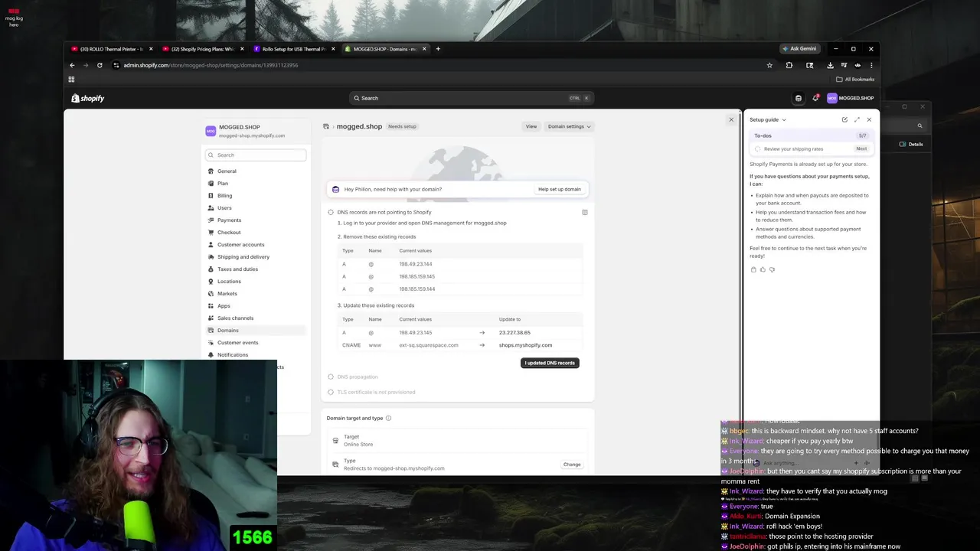Image resolution: width=980 pixels, height=551 pixels.
Task: Click the search icon in background window
Action: (920, 126)
